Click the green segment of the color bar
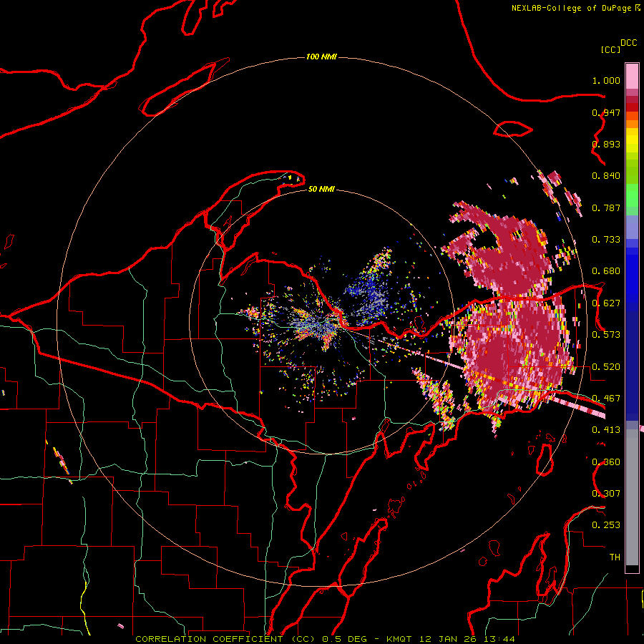This screenshot has height=644, width=644. pos(632,195)
